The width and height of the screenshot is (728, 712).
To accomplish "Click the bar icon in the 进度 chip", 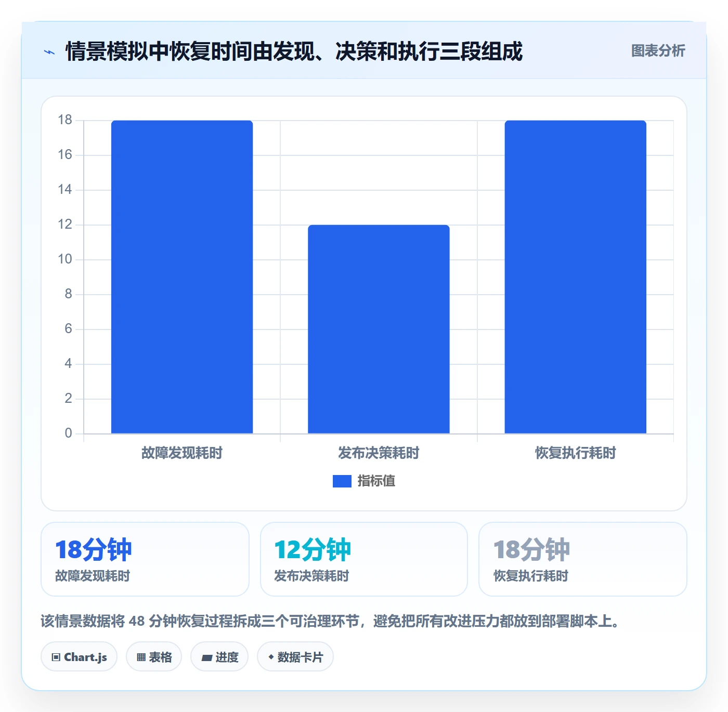I will [x=206, y=658].
